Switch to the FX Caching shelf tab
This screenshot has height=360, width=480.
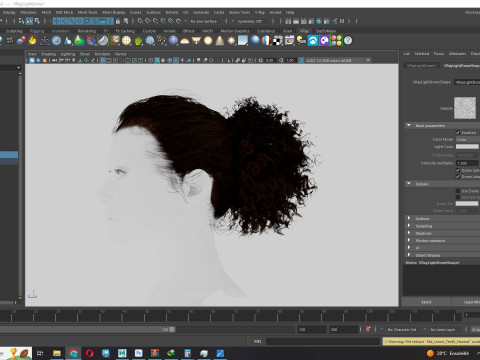tap(125, 31)
